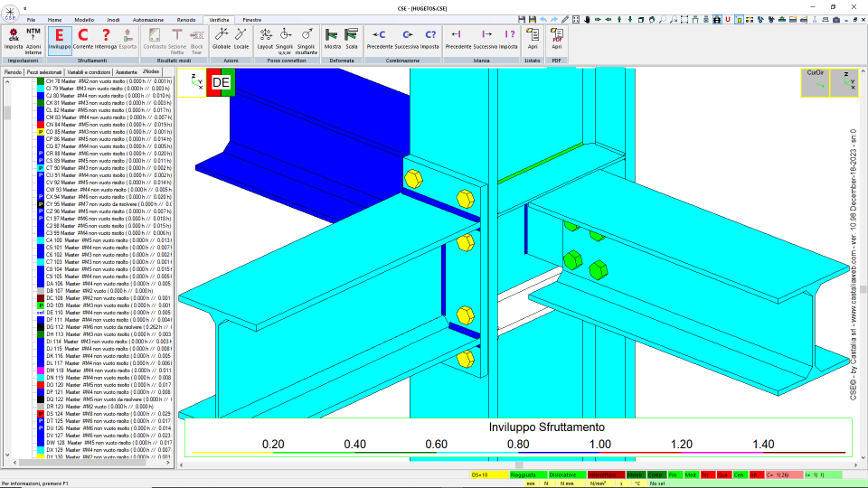
Task: Show Locale azioni
Action: click(241, 39)
